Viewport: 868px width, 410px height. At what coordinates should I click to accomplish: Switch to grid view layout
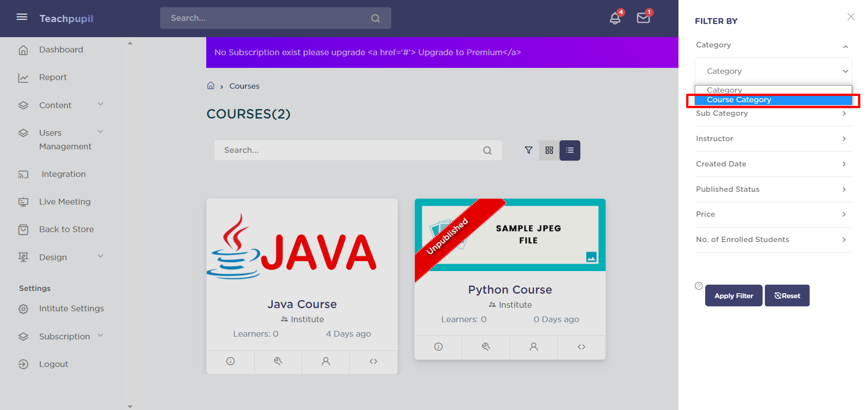click(x=549, y=150)
